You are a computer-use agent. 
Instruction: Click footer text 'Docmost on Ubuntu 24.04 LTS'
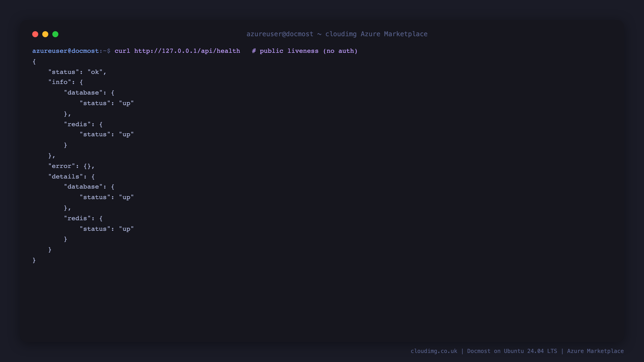tap(512, 351)
